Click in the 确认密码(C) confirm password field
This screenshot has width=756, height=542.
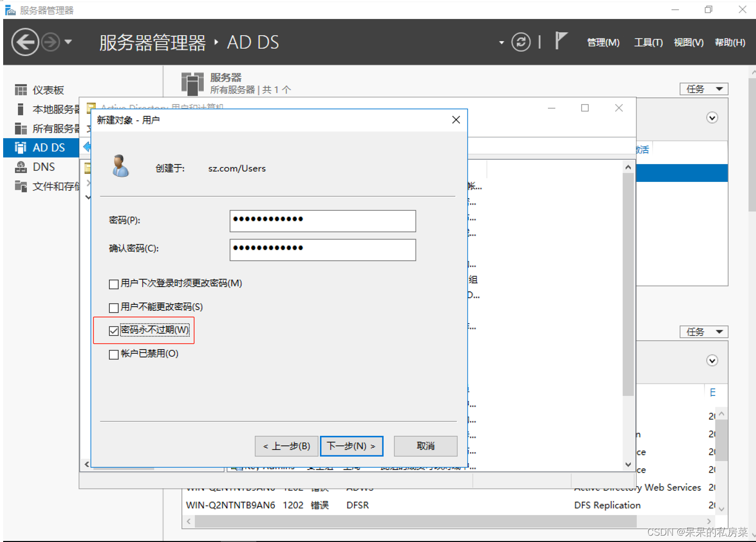(x=323, y=250)
